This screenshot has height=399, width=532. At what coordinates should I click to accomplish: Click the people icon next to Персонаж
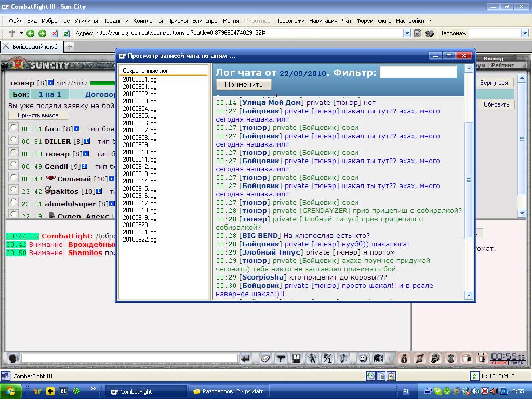point(430,33)
